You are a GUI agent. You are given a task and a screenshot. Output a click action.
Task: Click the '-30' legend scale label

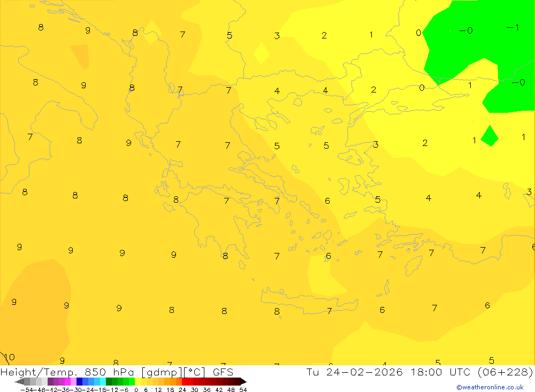(77, 390)
